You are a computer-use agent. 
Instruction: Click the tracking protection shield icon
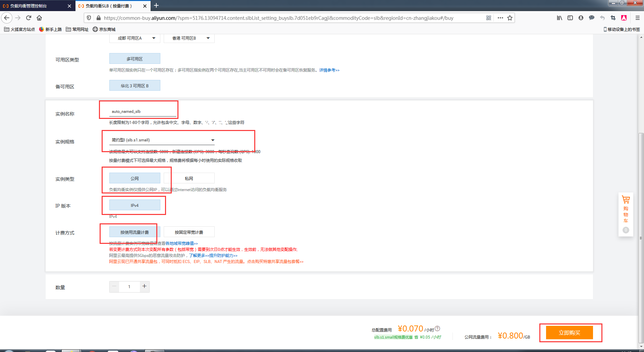(88, 18)
